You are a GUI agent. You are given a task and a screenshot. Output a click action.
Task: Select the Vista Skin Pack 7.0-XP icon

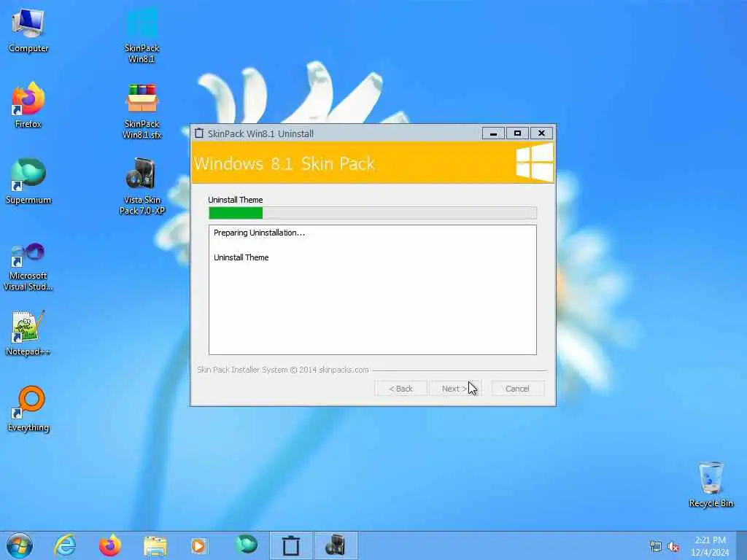click(x=142, y=186)
